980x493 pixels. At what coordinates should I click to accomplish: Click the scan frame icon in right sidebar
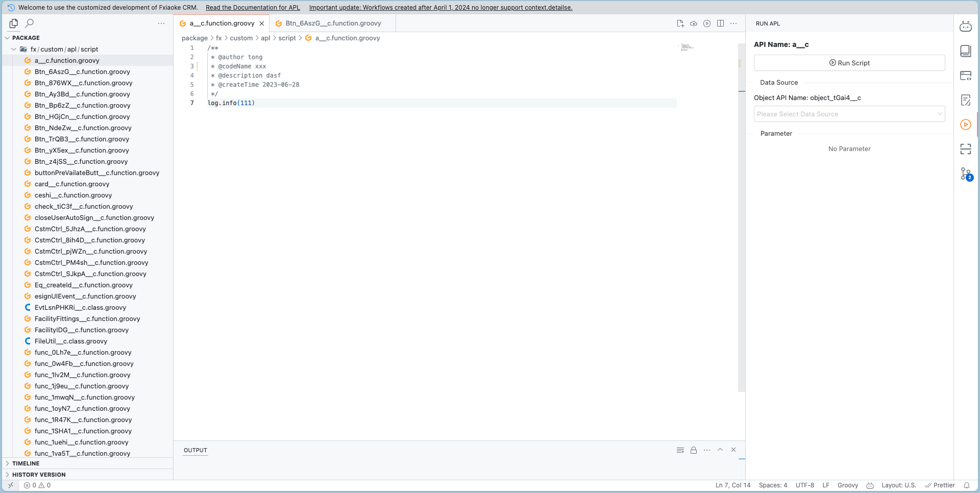[965, 149]
